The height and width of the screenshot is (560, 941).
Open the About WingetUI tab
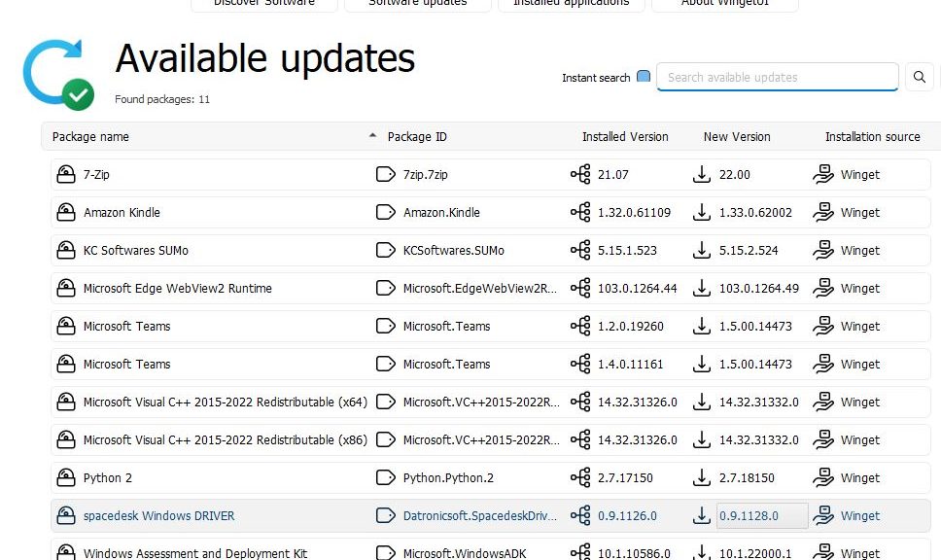[725, 4]
